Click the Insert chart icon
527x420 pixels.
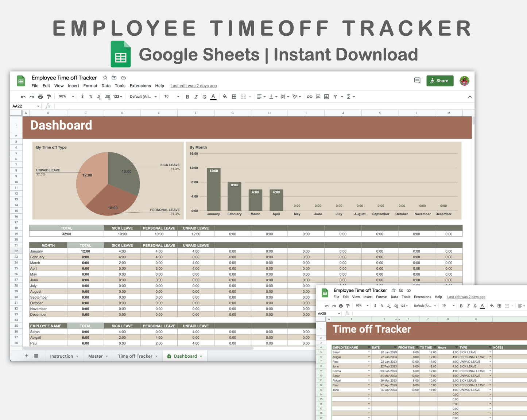click(x=326, y=96)
